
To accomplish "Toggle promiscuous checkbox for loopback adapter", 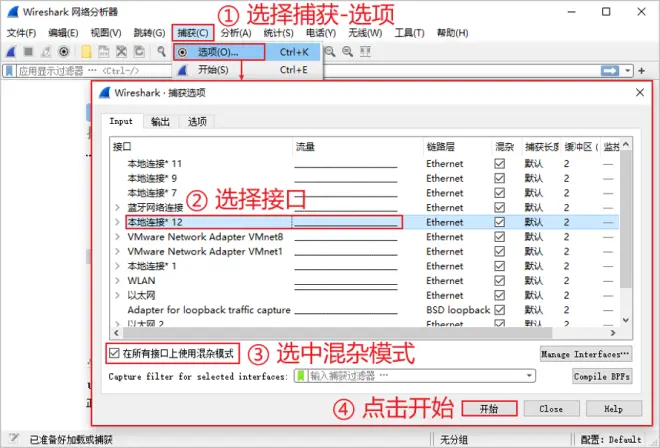I will click(x=500, y=310).
